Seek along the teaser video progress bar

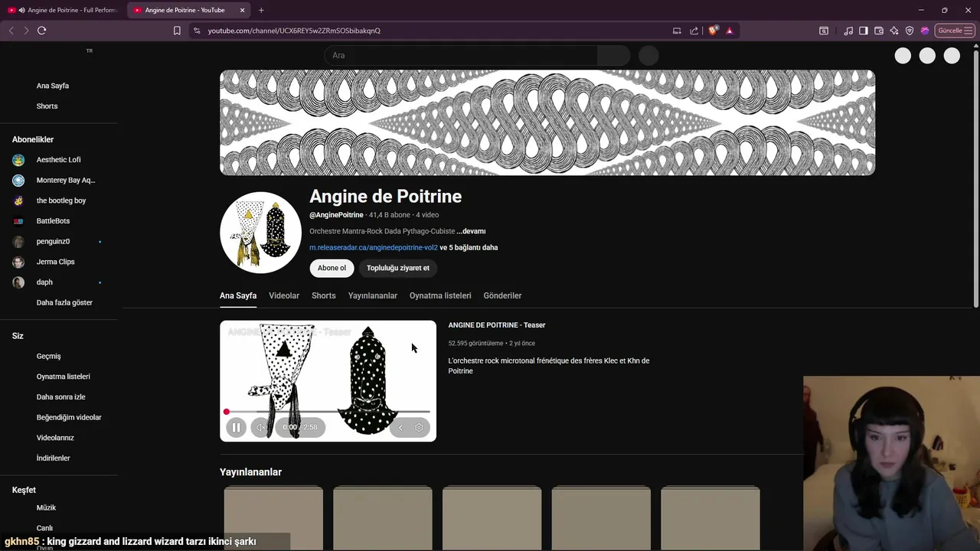[x=328, y=412]
